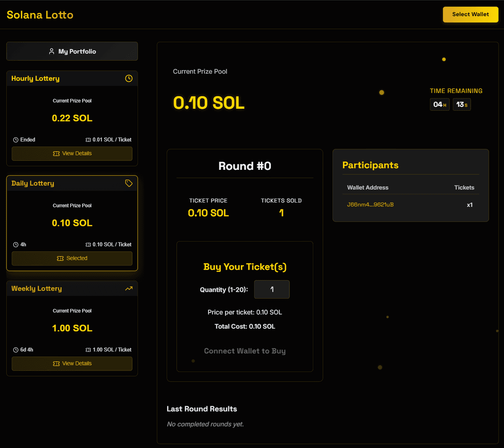Click the Select Wallet button
Viewport: 504px width, 448px height.
coord(470,14)
